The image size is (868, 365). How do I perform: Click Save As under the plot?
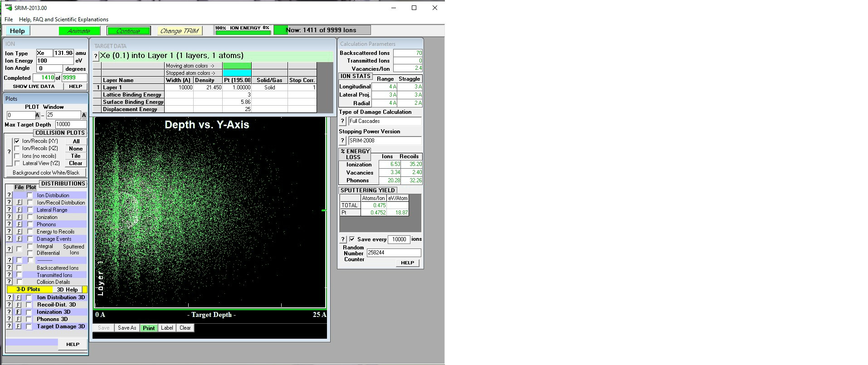[127, 328]
